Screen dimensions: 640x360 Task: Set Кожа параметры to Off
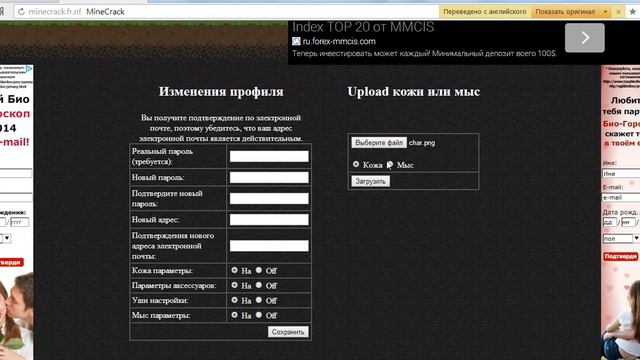pos(259,270)
